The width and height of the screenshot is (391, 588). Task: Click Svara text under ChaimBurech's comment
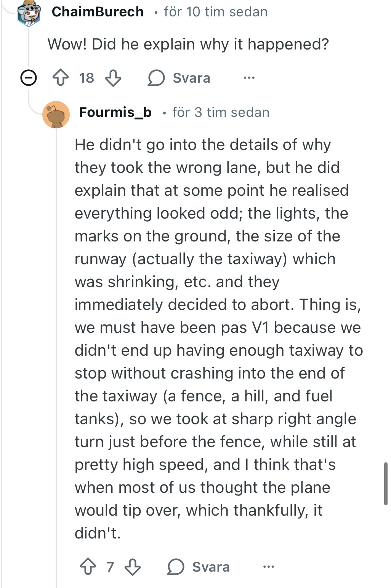coord(191,78)
